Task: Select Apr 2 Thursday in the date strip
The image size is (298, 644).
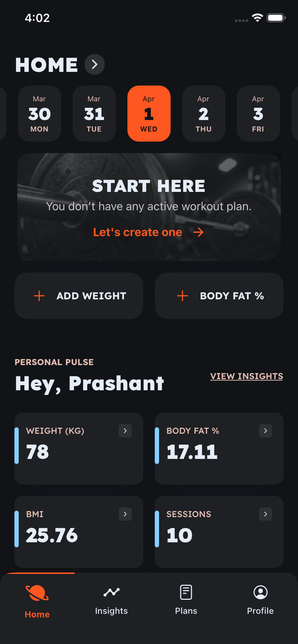Action: point(203,113)
